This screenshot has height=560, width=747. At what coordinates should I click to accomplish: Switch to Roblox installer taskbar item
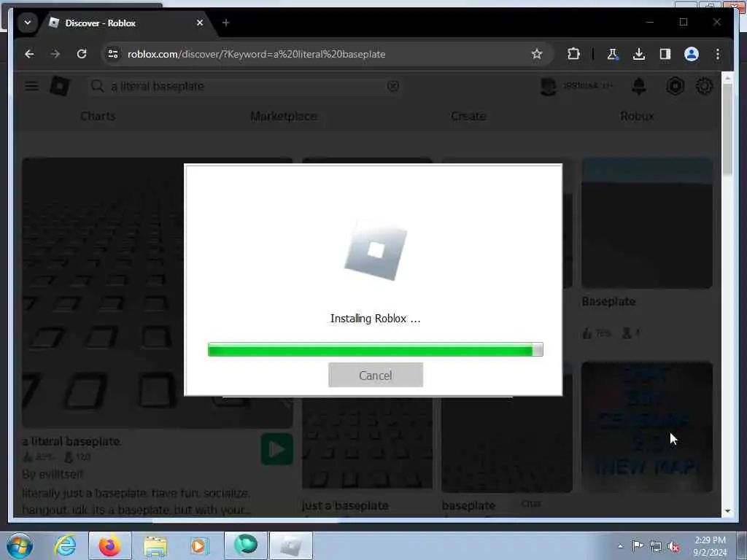[291, 545]
